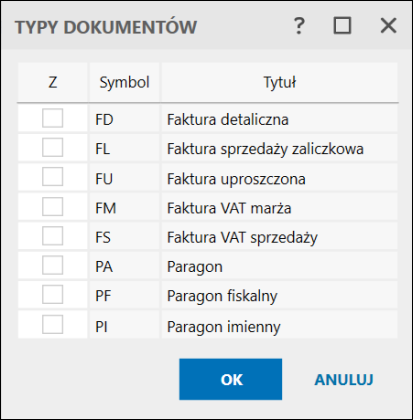The height and width of the screenshot is (420, 413).
Task: Enable the Faktura uproszczona checkbox
Action: (53, 177)
